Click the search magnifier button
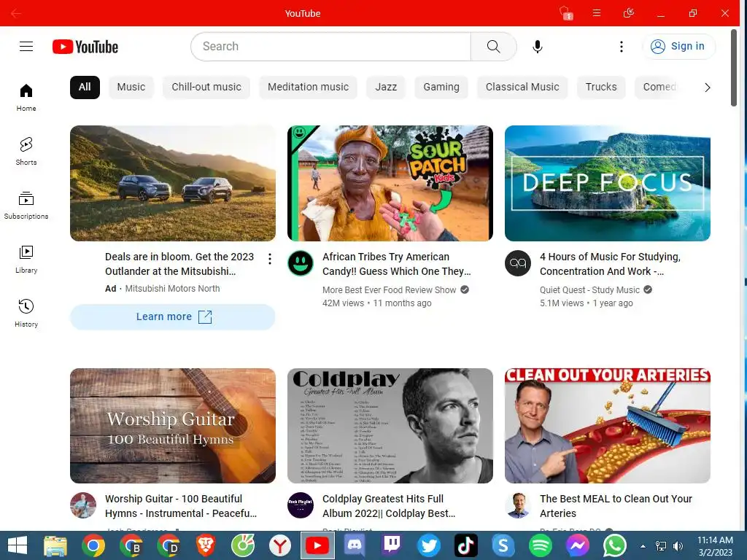This screenshot has width=747, height=560. (x=494, y=46)
